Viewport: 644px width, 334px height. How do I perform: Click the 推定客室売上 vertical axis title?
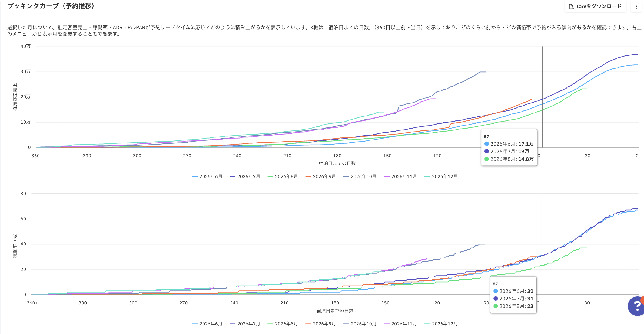tap(15, 97)
